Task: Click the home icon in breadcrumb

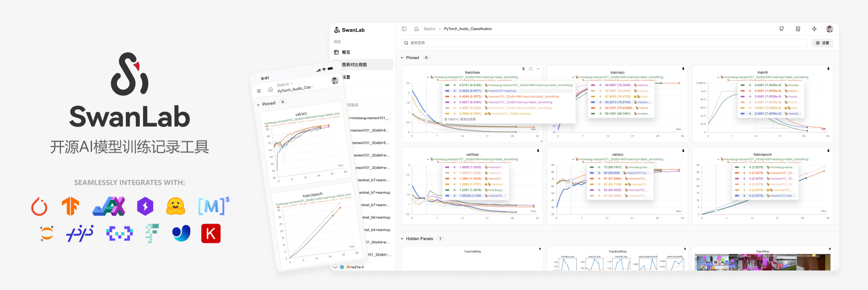Action: 416,29
